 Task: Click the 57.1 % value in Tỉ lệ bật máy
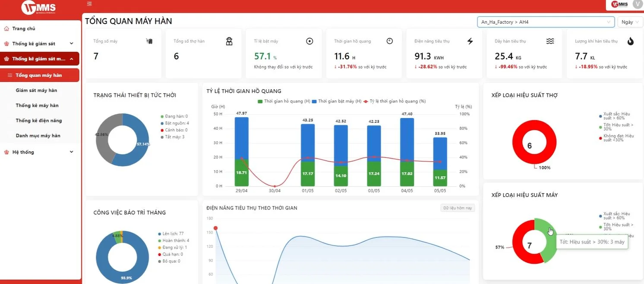pos(265,56)
